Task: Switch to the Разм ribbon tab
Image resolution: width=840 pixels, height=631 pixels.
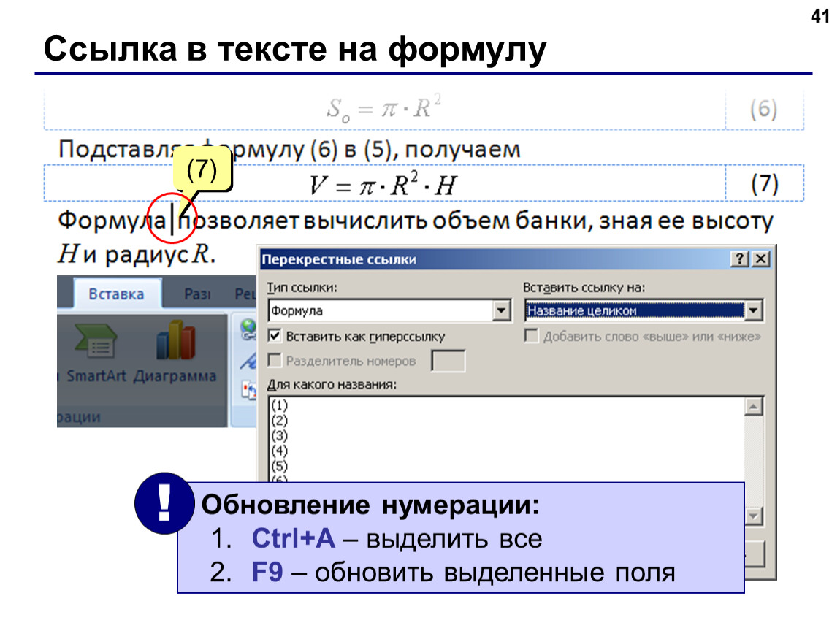Action: [198, 294]
